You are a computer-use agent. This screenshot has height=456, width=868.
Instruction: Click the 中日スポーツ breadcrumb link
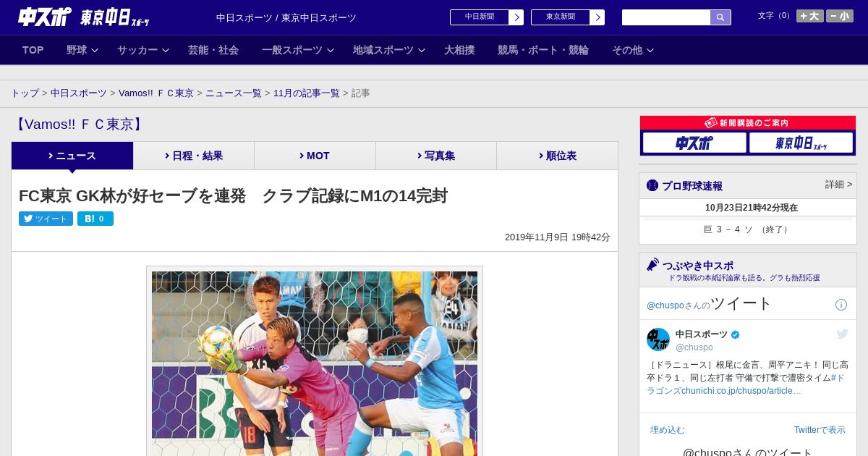[79, 93]
